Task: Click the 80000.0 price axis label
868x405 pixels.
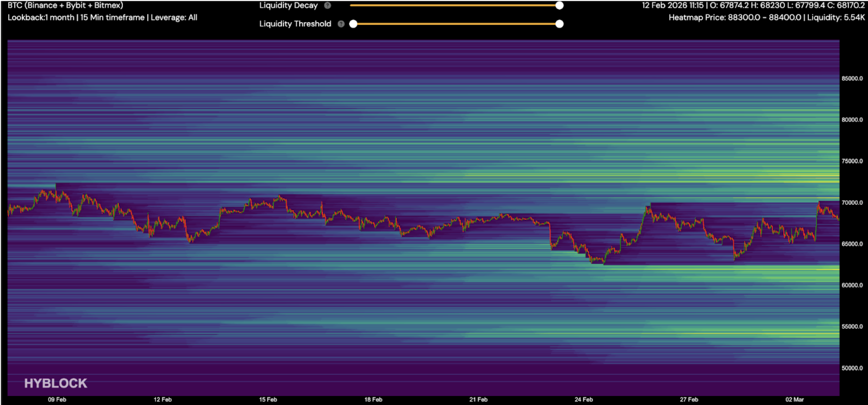Action: pos(852,120)
